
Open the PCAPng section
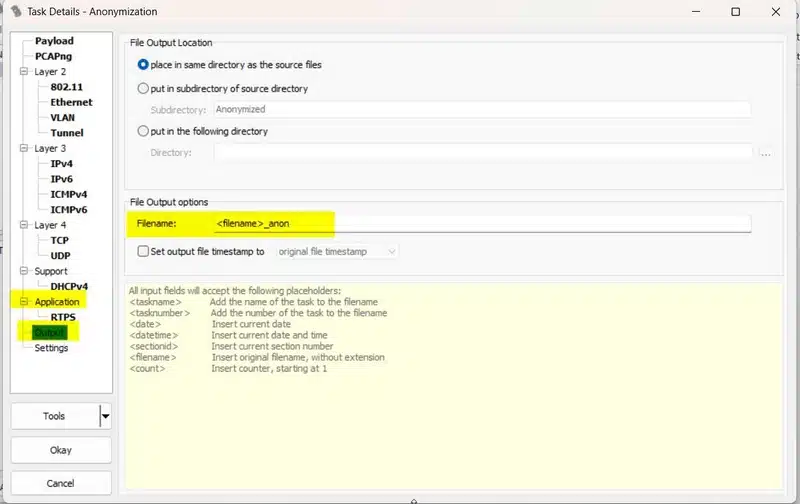[54, 56]
